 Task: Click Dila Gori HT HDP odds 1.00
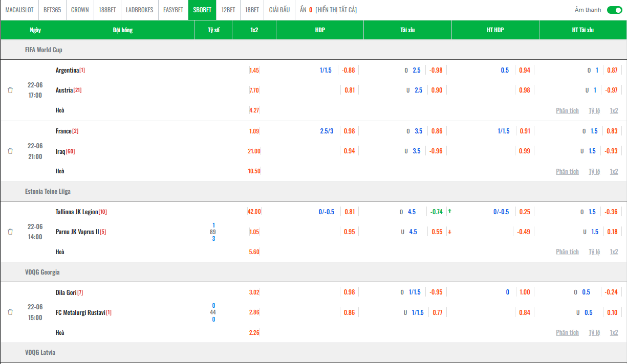(x=525, y=292)
